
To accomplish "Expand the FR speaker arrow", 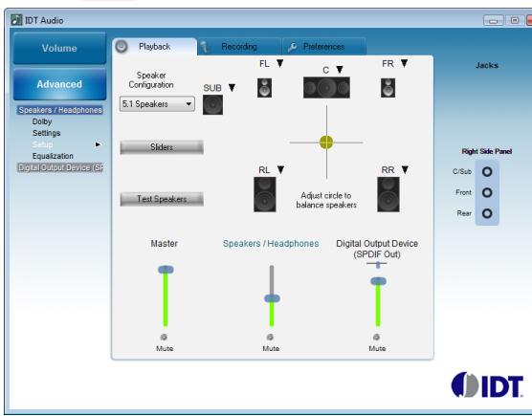I will (x=404, y=63).
